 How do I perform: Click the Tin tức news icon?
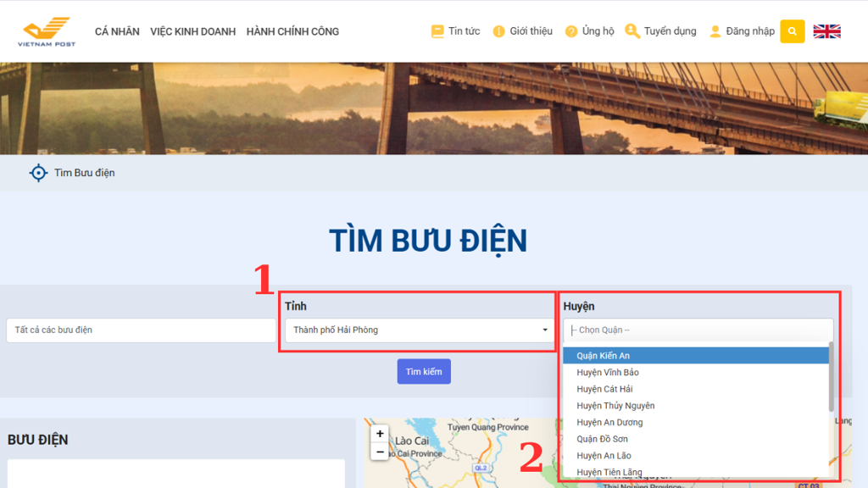tap(437, 31)
